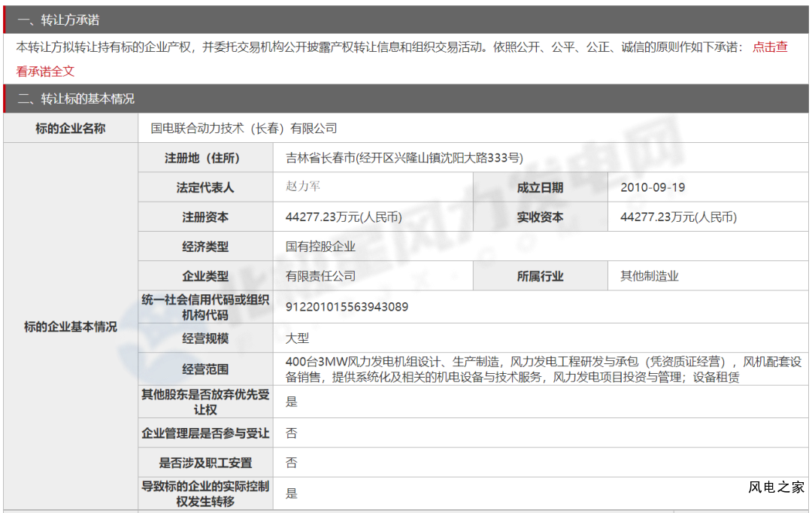Select address 吉林省长春市(经开区兴隆山镇沈阳大路333号)

click(404, 158)
